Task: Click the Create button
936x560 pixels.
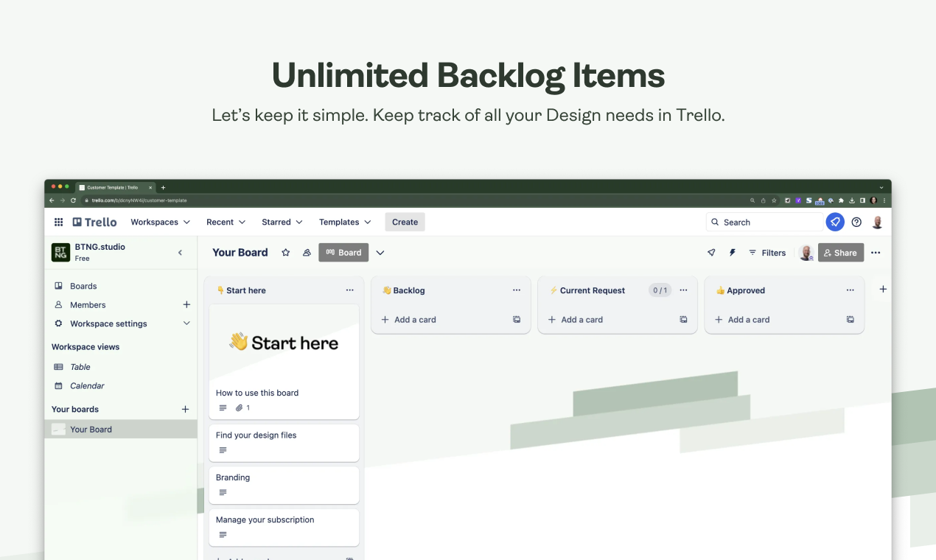Action: [405, 222]
